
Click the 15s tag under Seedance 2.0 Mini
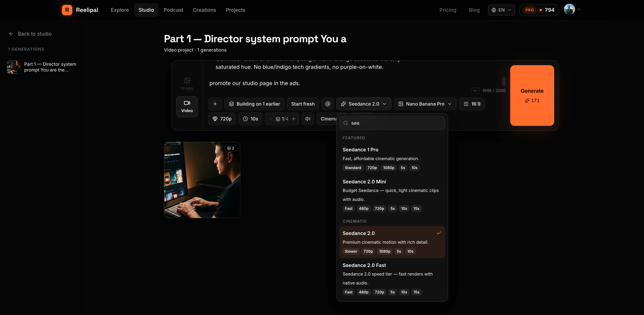click(416, 209)
